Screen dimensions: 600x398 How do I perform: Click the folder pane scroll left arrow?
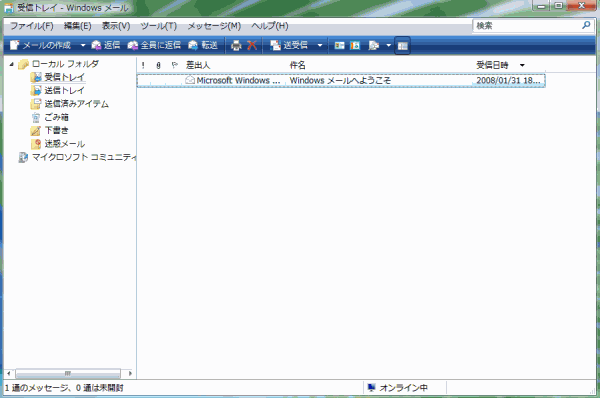point(9,373)
